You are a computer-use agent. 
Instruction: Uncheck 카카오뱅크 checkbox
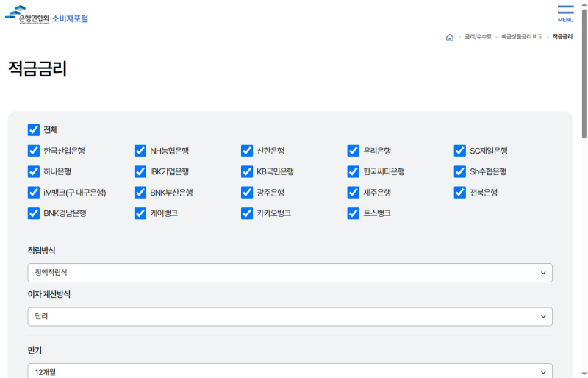(x=247, y=213)
